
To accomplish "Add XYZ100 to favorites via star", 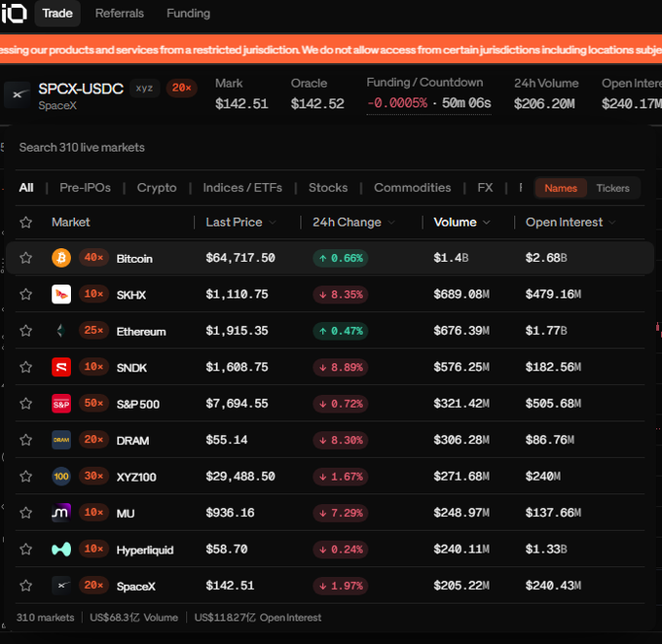I will coord(25,476).
